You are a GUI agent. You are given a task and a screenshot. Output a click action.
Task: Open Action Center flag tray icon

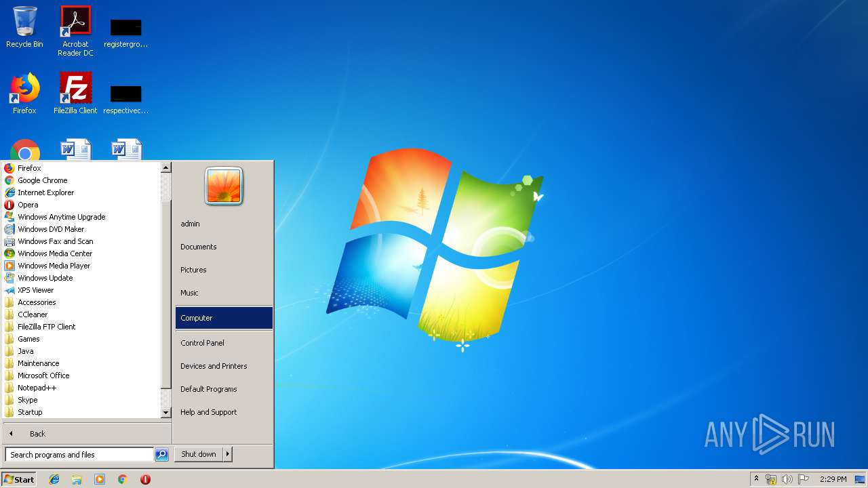pyautogui.click(x=804, y=479)
